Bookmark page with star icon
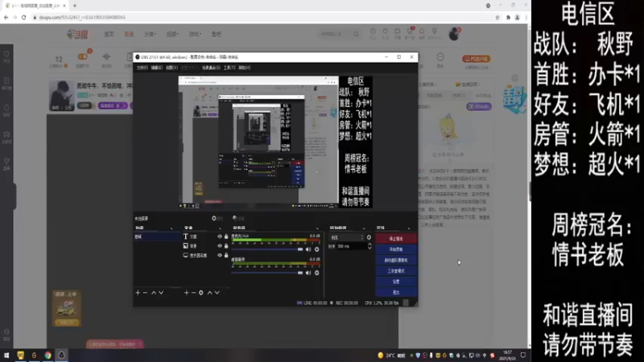 coord(497,17)
